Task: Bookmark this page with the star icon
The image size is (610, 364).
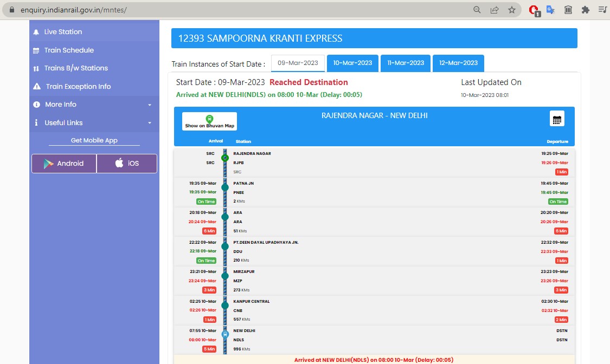Action: 512,10
